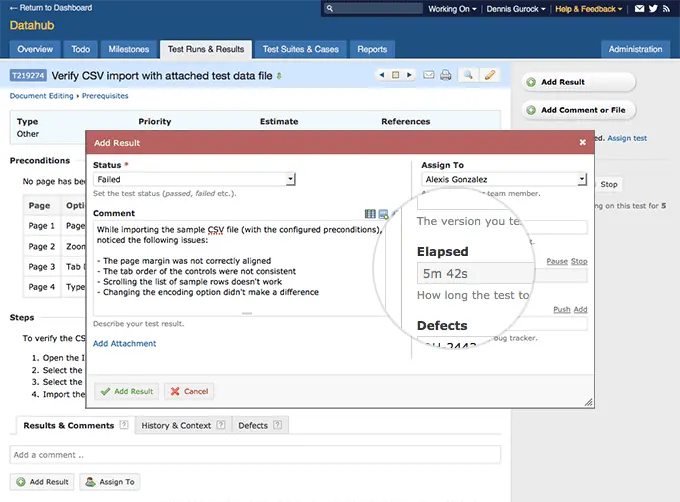This screenshot has height=502, width=680.
Task: Open the Help & Feedback menu
Action: [588, 9]
